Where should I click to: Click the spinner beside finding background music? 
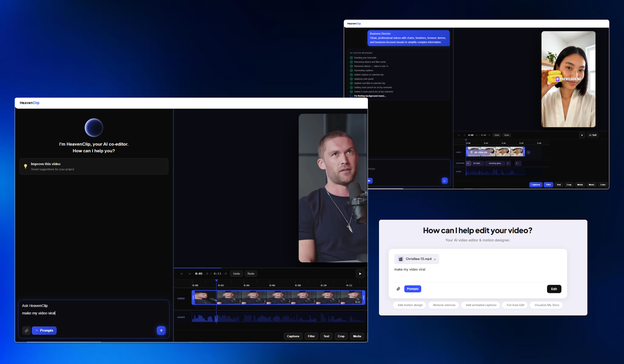(351, 96)
